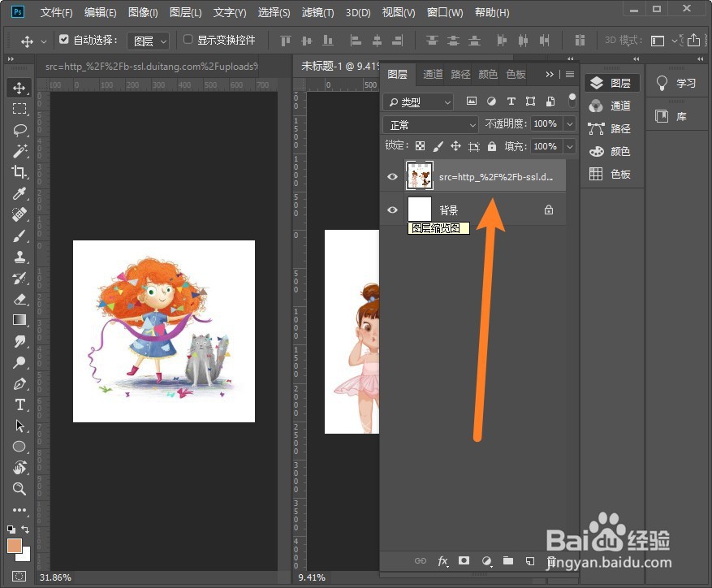Open the opacity slider dropdown arrow
Screen dimensions: 712x588
pos(569,123)
